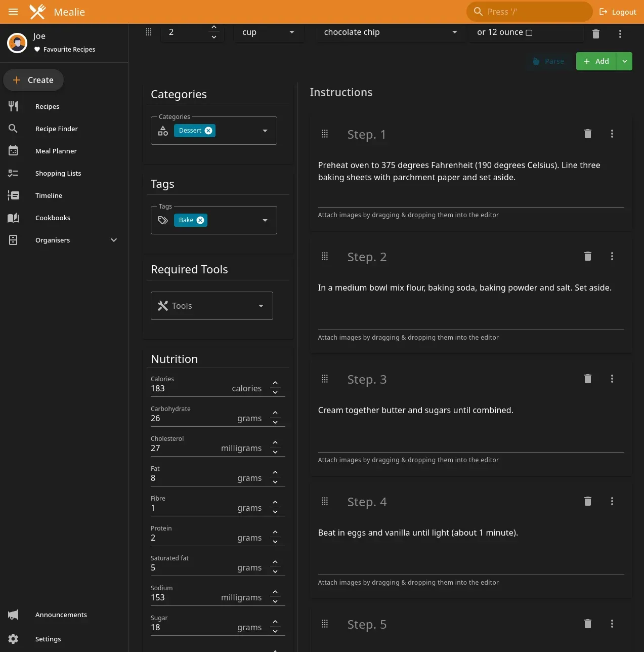Click the Create button
Screen dimensions: 644x652
33,80
